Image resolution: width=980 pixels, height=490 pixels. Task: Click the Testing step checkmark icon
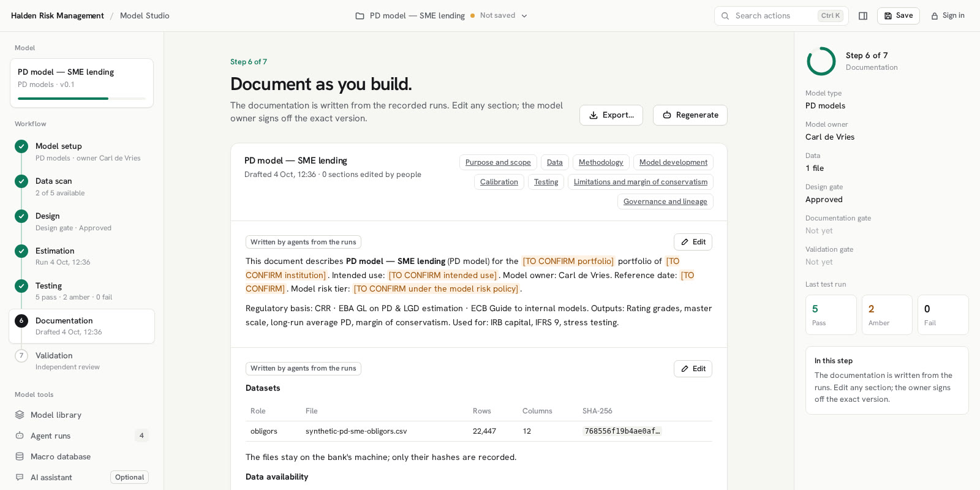pyautogui.click(x=21, y=286)
